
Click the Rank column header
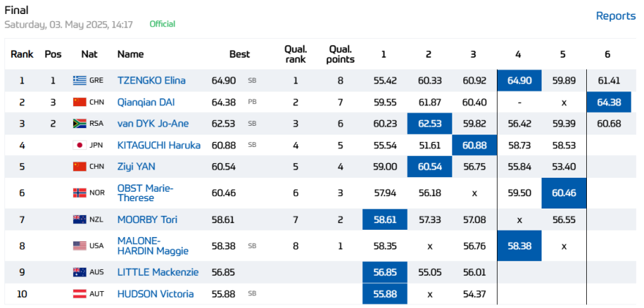click(22, 54)
